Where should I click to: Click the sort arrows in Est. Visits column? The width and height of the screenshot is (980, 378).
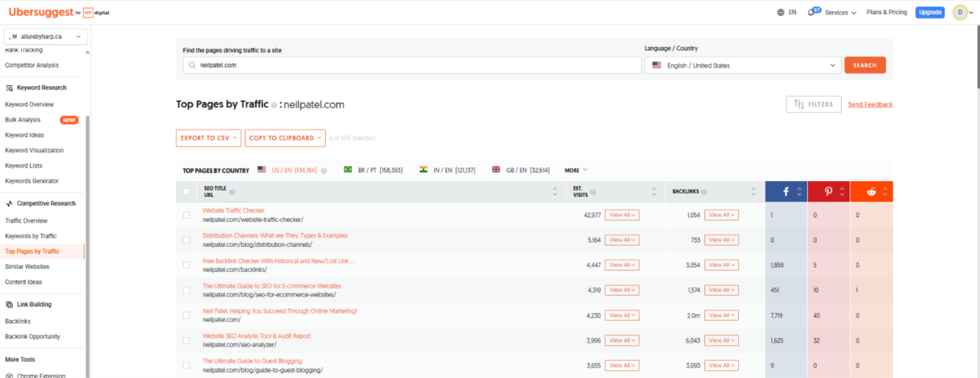[654, 191]
